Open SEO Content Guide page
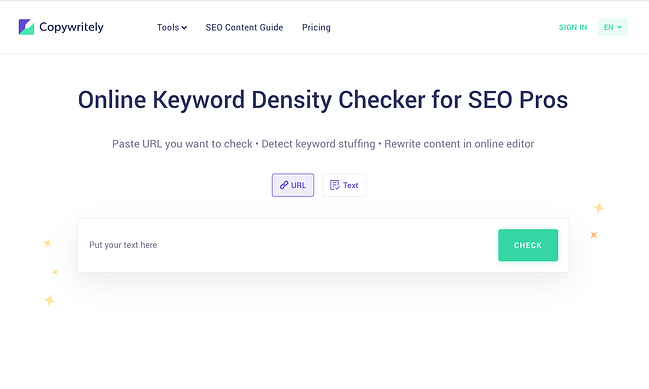 [x=244, y=27]
